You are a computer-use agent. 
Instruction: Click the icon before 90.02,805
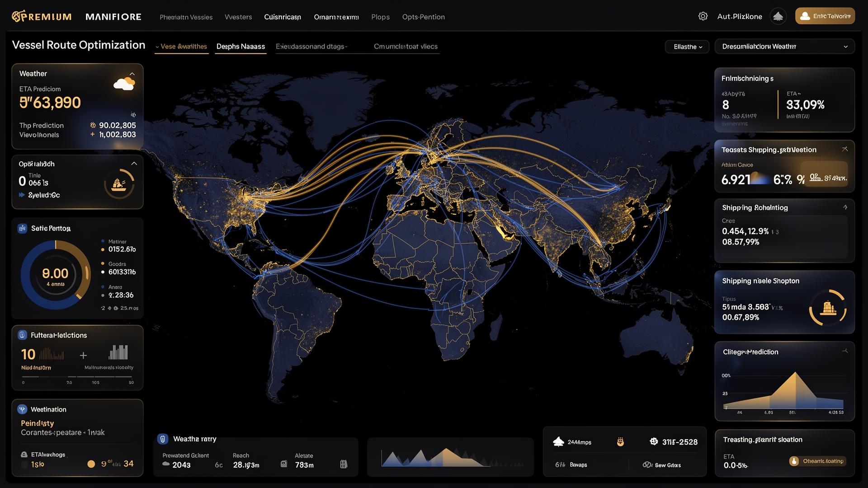tap(93, 125)
